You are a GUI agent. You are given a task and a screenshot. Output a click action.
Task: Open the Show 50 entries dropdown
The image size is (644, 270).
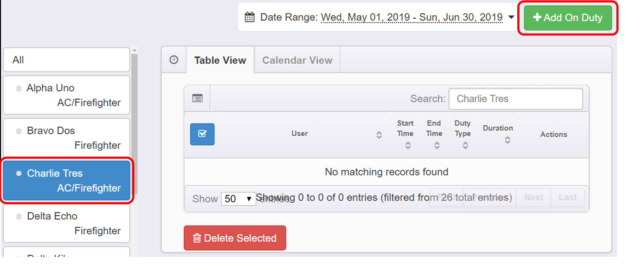pyautogui.click(x=238, y=199)
